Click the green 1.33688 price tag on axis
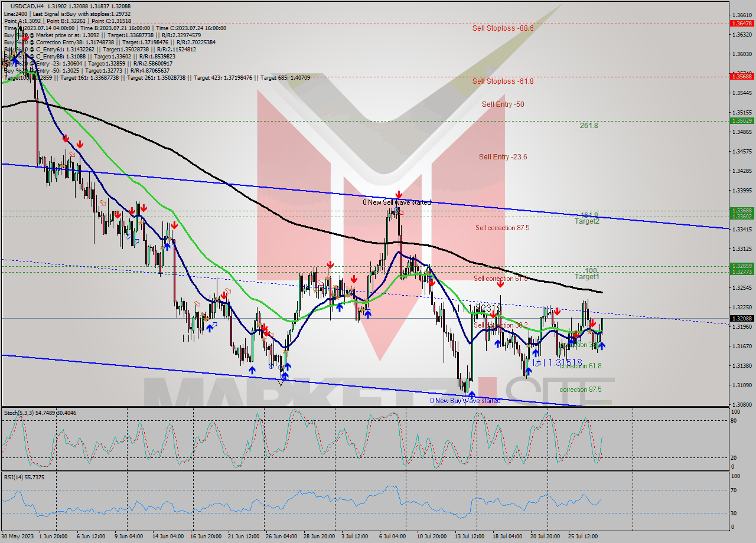 pos(741,210)
